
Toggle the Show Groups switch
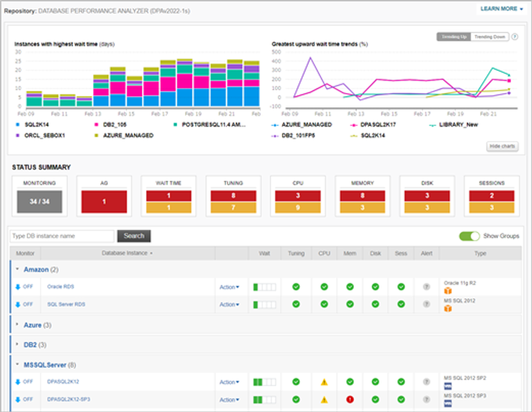469,236
